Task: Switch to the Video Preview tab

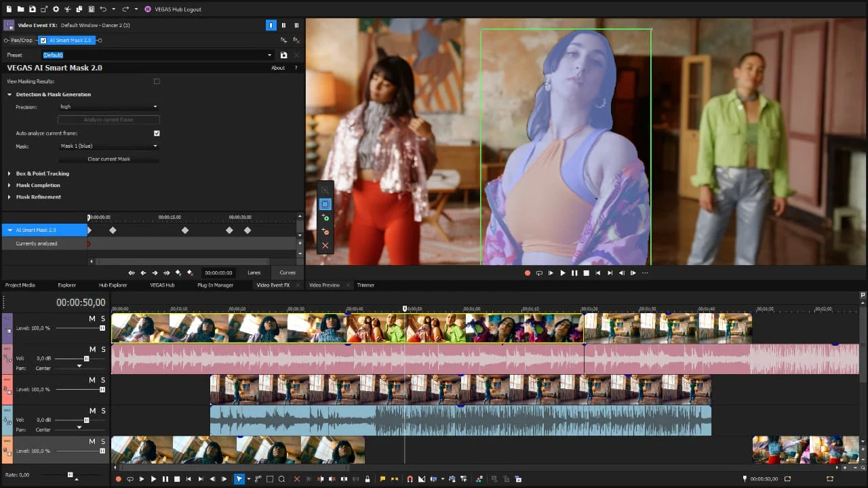Action: (x=324, y=285)
